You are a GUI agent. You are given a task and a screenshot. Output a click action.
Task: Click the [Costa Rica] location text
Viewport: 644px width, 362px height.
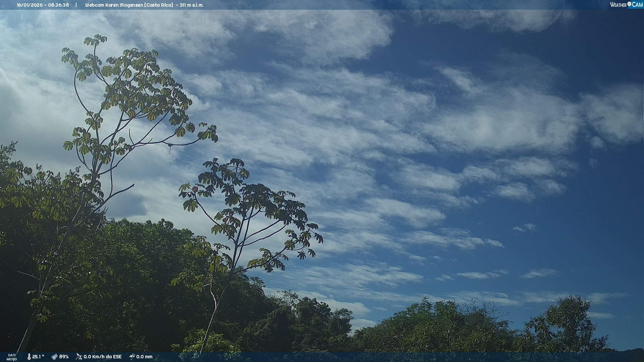click(x=159, y=5)
